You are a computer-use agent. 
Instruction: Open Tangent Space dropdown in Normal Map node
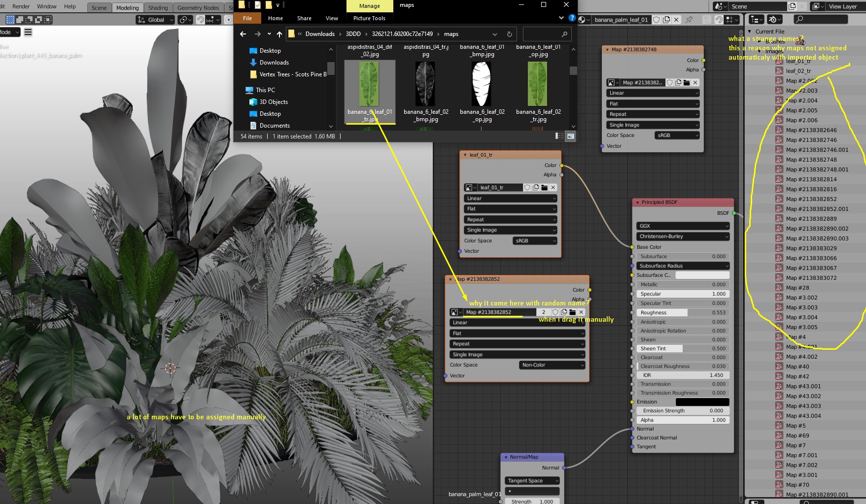click(x=532, y=481)
